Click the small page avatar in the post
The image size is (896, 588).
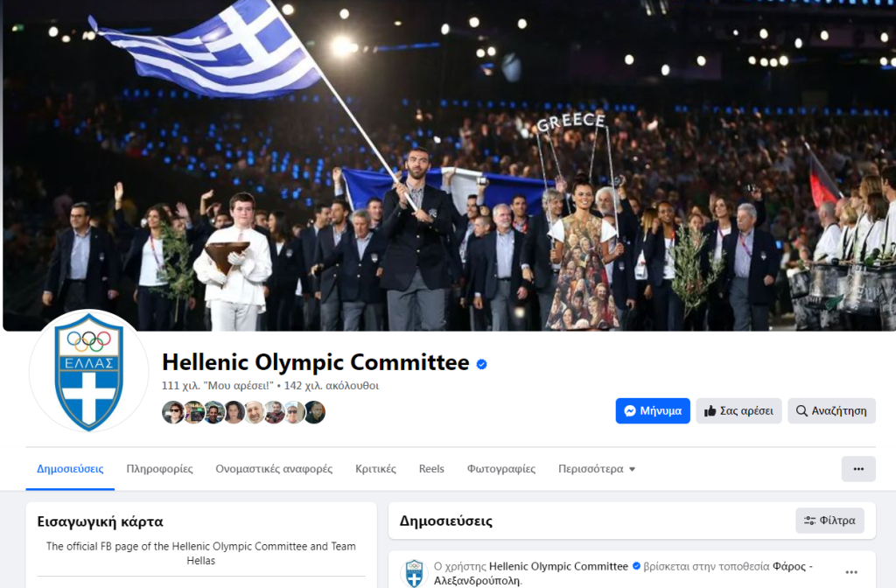pyautogui.click(x=414, y=573)
